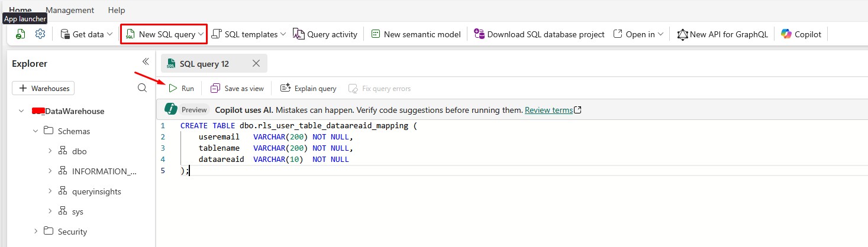Collapse the Explorer pane with double chevron
The height and width of the screenshot is (247, 868).
pyautogui.click(x=146, y=61)
